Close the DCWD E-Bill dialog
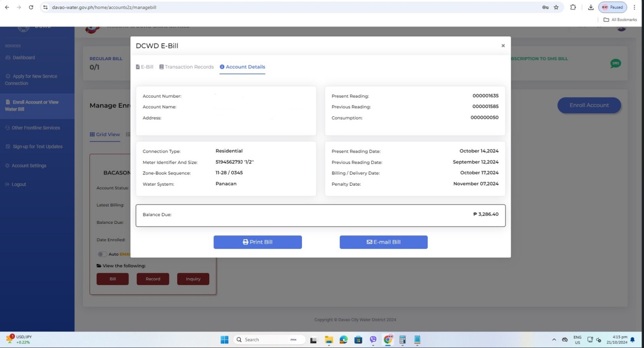The height and width of the screenshot is (348, 644). coord(503,46)
